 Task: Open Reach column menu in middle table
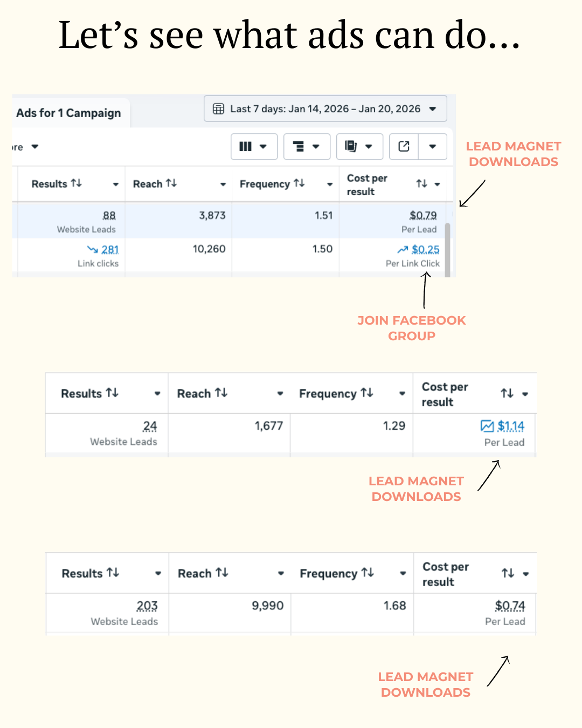point(280,394)
